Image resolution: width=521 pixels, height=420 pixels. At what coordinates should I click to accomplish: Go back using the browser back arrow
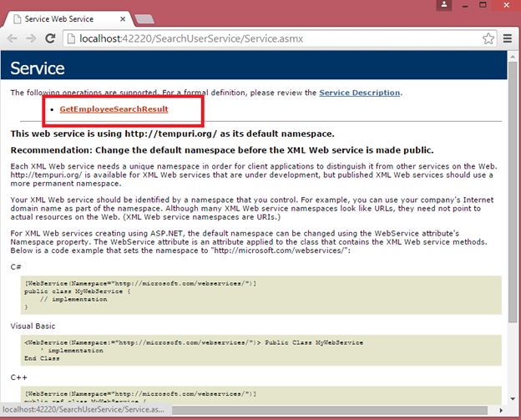pos(12,38)
